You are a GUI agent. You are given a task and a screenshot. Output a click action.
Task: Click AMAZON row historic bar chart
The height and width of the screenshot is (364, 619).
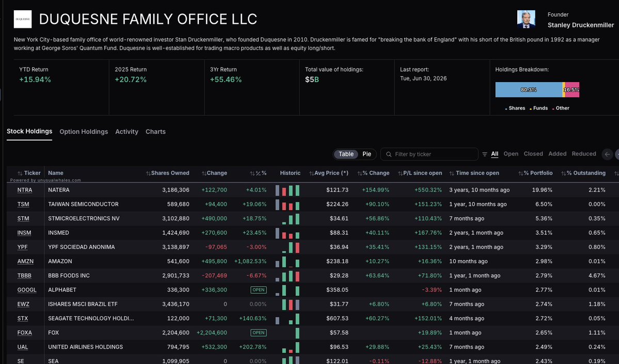coord(288,262)
